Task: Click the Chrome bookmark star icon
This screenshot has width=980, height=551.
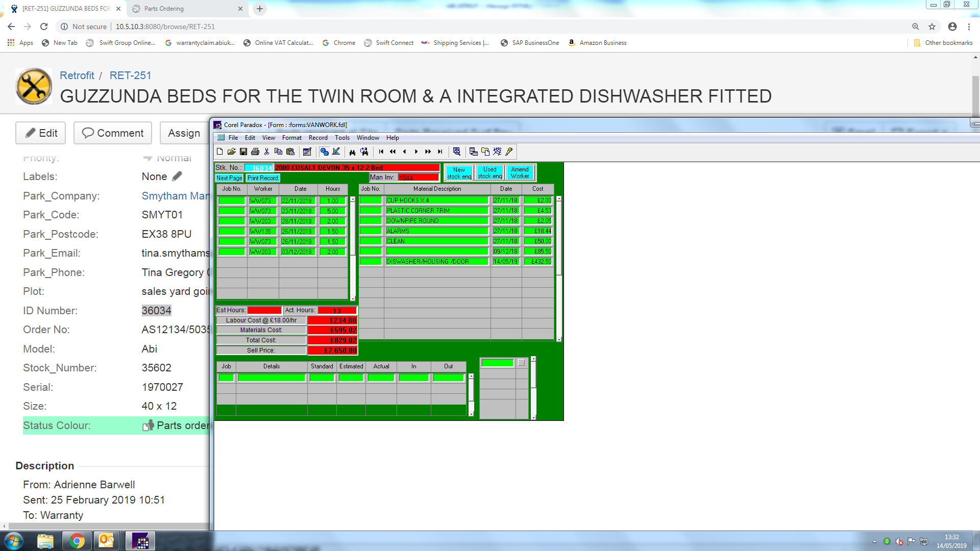Action: pyautogui.click(x=932, y=27)
